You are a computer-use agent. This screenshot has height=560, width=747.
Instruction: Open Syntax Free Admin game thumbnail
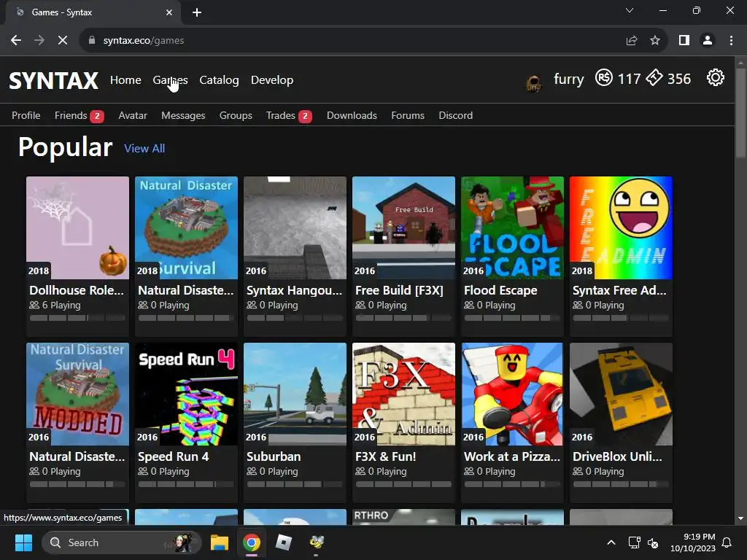click(621, 227)
